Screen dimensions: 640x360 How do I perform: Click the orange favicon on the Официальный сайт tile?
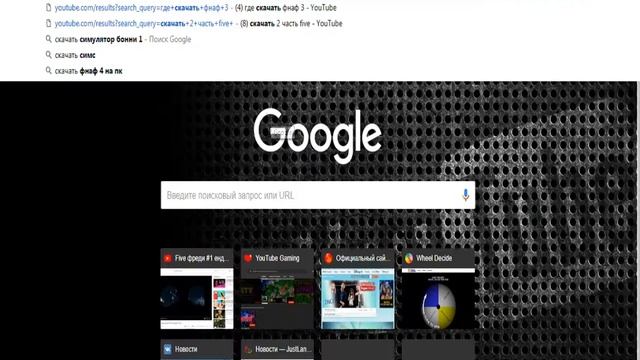(x=328, y=258)
